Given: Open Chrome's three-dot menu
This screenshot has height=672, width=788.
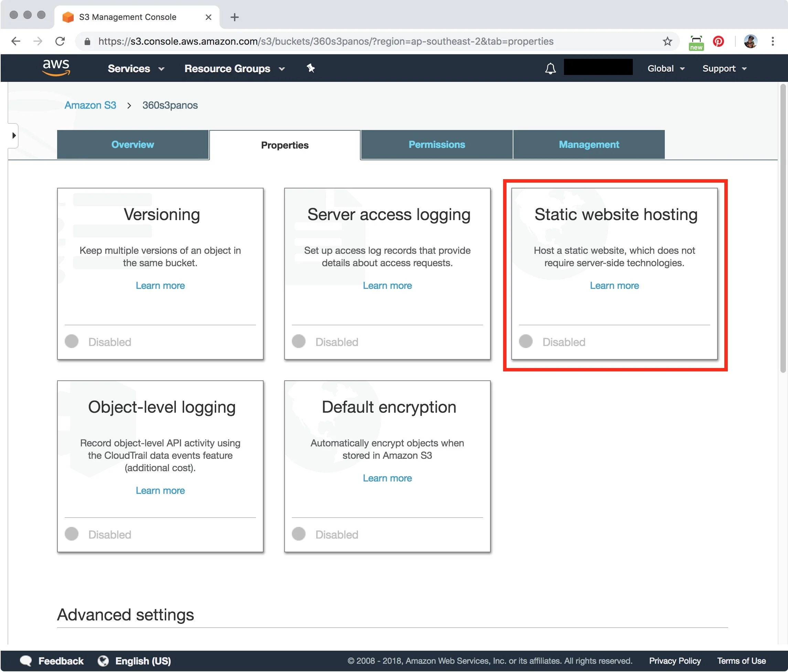Looking at the screenshot, I should [x=773, y=41].
